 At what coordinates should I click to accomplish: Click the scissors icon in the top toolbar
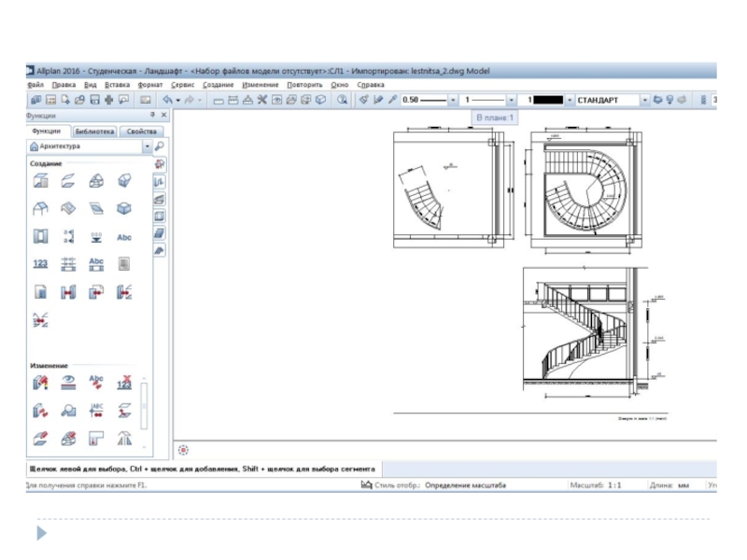coord(262,99)
